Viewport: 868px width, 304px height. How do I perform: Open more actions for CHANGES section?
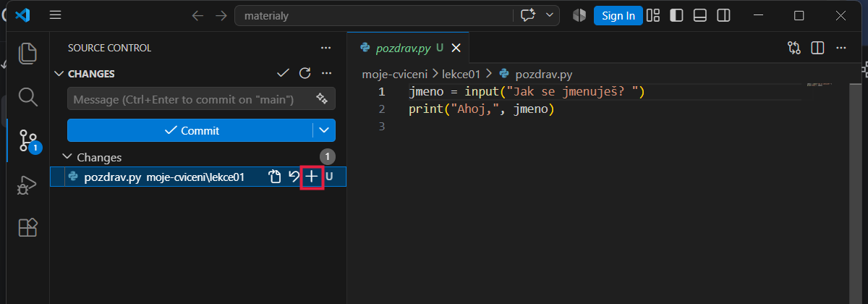[x=326, y=73]
